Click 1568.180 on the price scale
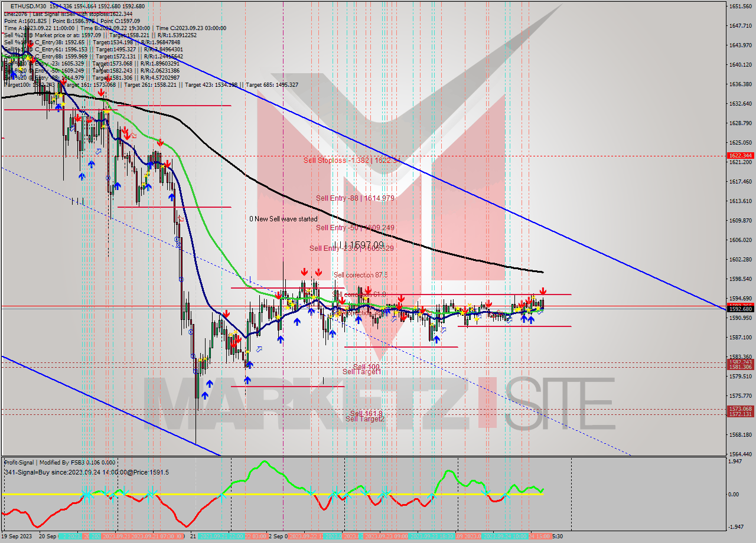 click(x=740, y=435)
